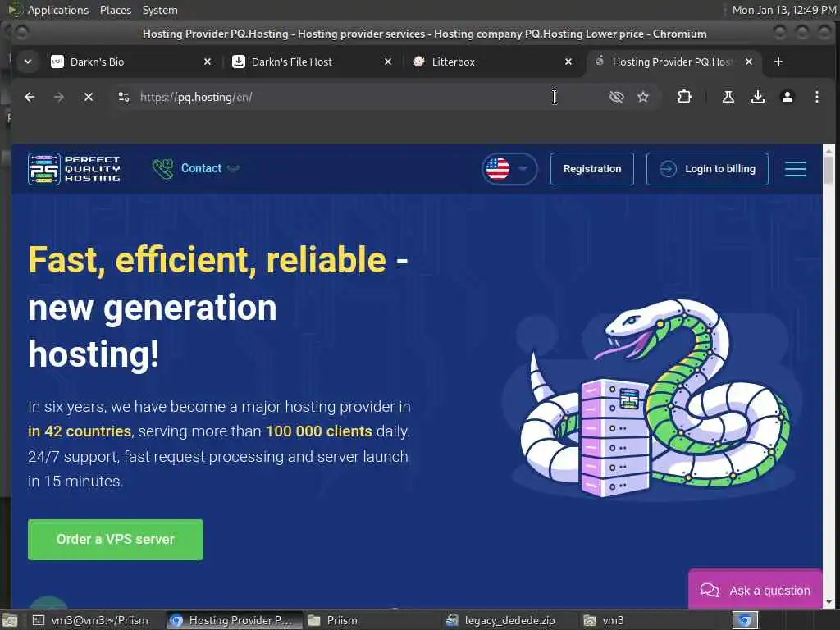Image resolution: width=840 pixels, height=630 pixels.
Task: Open legacy_dedede.zip taskbar item
Action: (509, 620)
